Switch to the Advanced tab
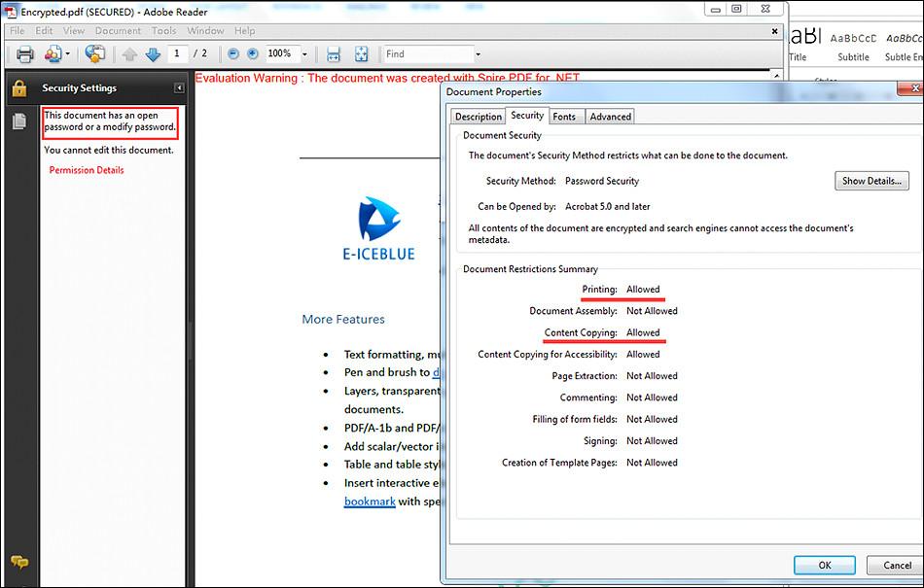This screenshot has width=924, height=588. click(x=611, y=117)
